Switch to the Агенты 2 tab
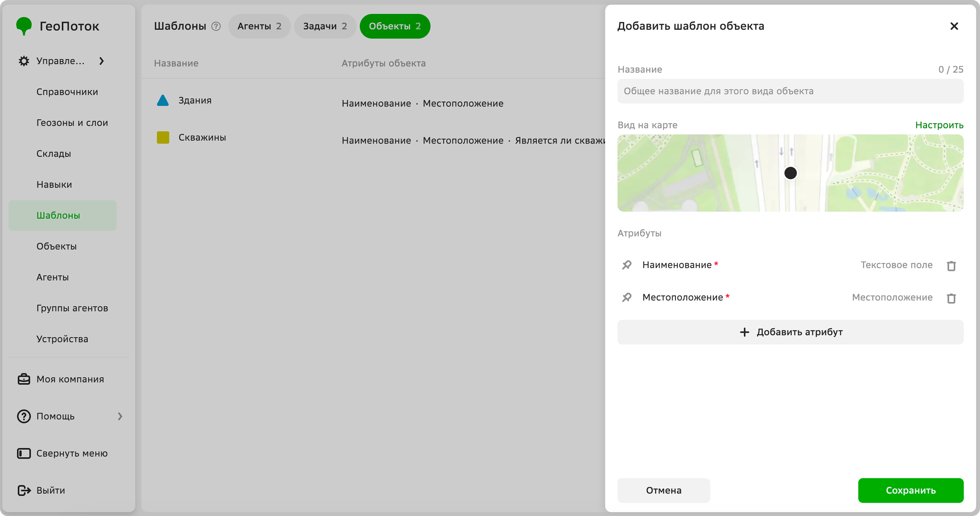The image size is (980, 516). pos(259,26)
